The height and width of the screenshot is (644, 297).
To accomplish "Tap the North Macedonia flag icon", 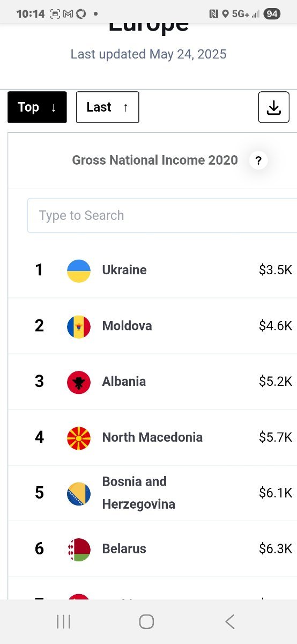I will point(79,438).
